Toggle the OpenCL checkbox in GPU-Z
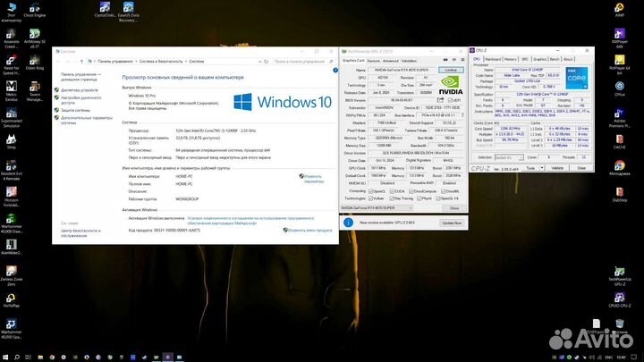 point(371,191)
